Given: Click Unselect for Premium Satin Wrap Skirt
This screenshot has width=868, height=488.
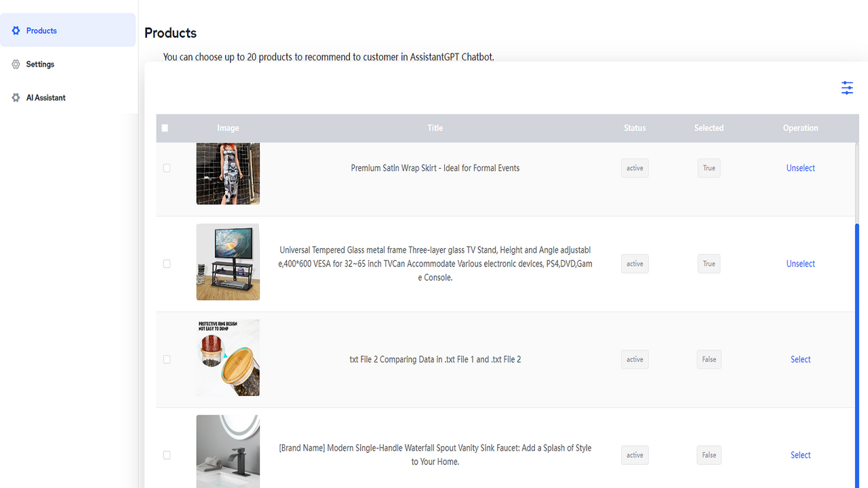Looking at the screenshot, I should point(800,167).
